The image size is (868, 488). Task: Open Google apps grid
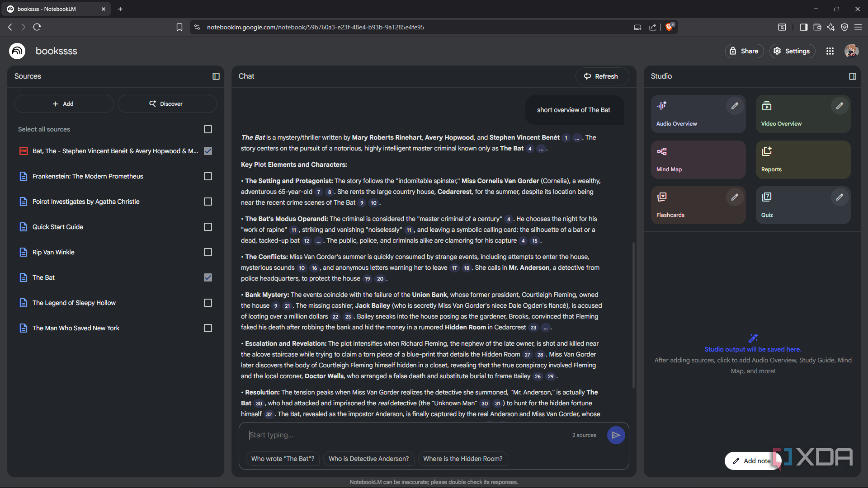pyautogui.click(x=830, y=51)
